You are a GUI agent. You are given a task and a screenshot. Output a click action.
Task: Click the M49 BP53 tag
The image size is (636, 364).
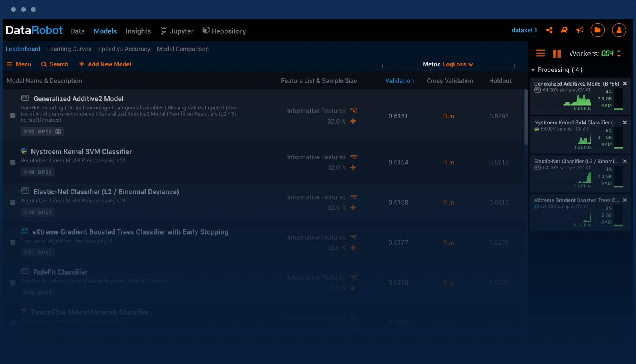click(37, 172)
